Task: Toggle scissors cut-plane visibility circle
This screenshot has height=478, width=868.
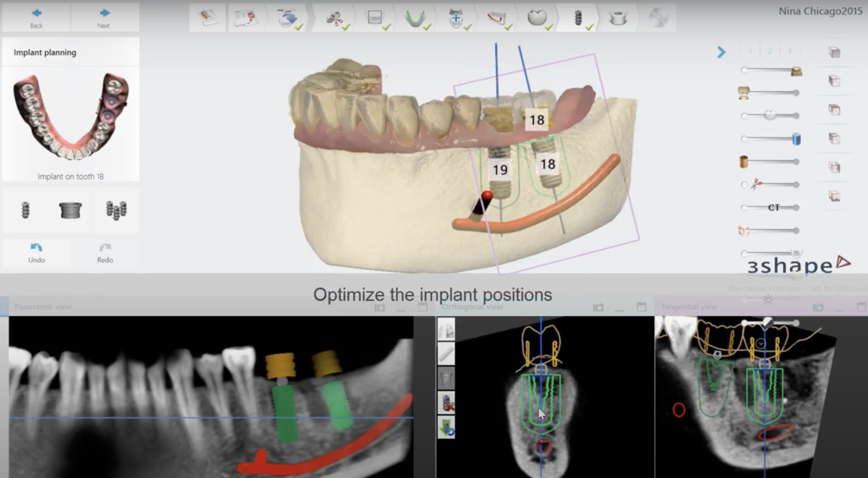Action: pos(744,185)
